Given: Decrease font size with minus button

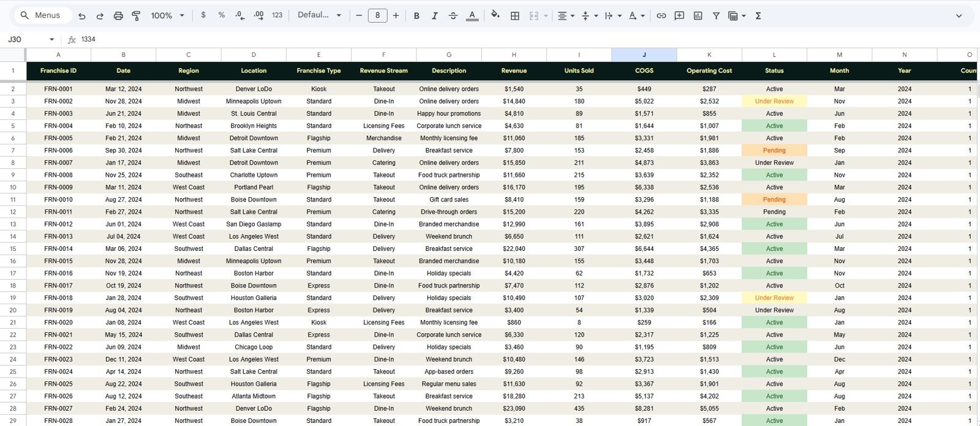Looking at the screenshot, I should pyautogui.click(x=359, y=15).
